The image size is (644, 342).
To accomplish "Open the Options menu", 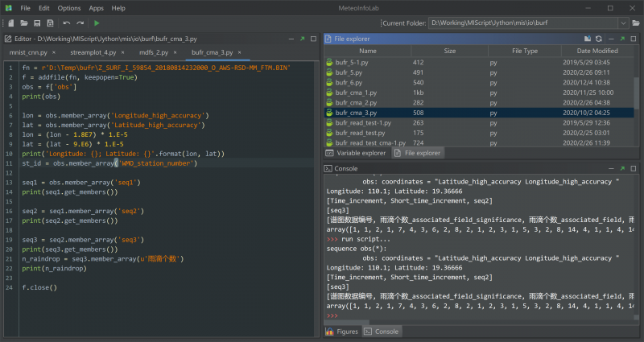I will (x=69, y=7).
